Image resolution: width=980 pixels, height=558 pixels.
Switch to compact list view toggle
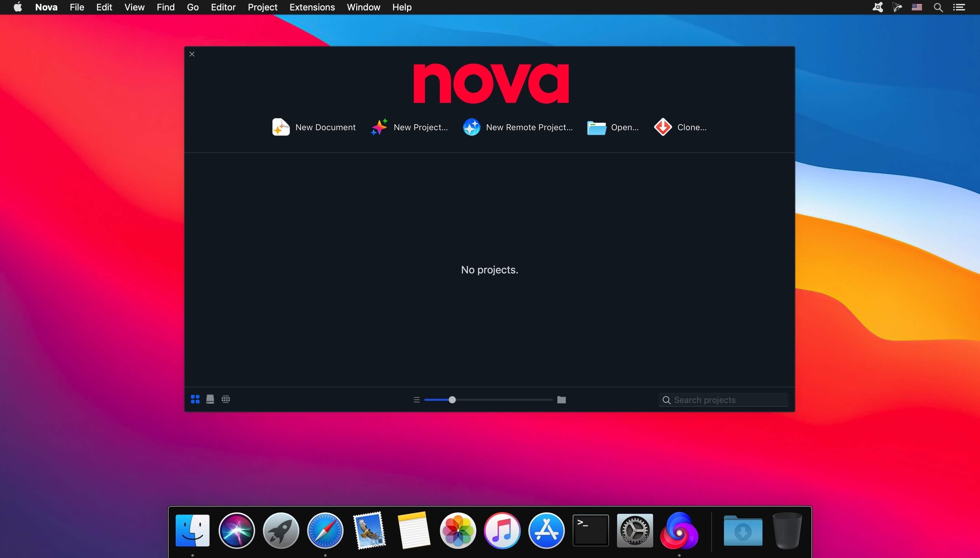pyautogui.click(x=416, y=400)
